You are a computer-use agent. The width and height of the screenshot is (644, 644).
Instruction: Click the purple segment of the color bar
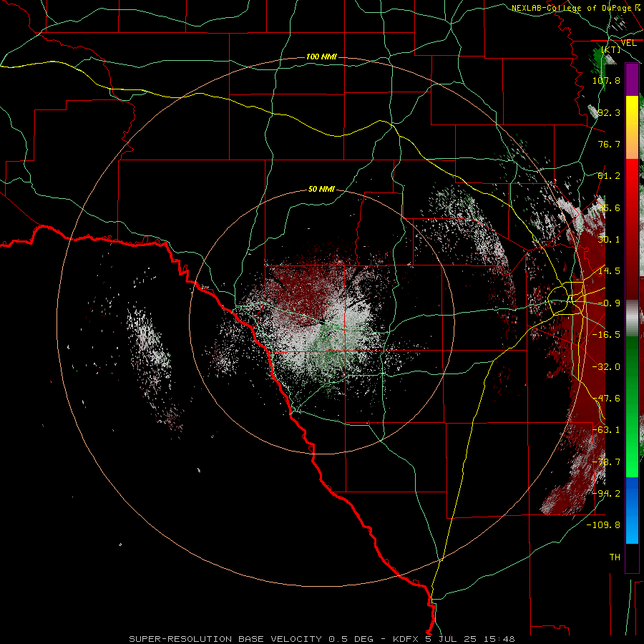point(632,80)
